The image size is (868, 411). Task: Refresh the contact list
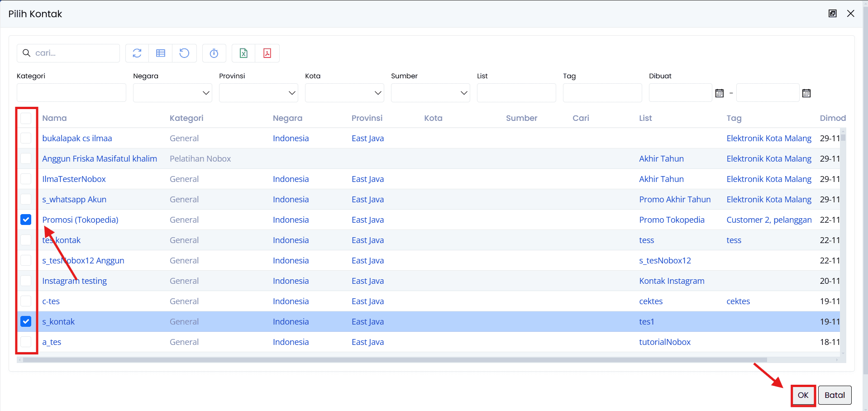(x=137, y=53)
